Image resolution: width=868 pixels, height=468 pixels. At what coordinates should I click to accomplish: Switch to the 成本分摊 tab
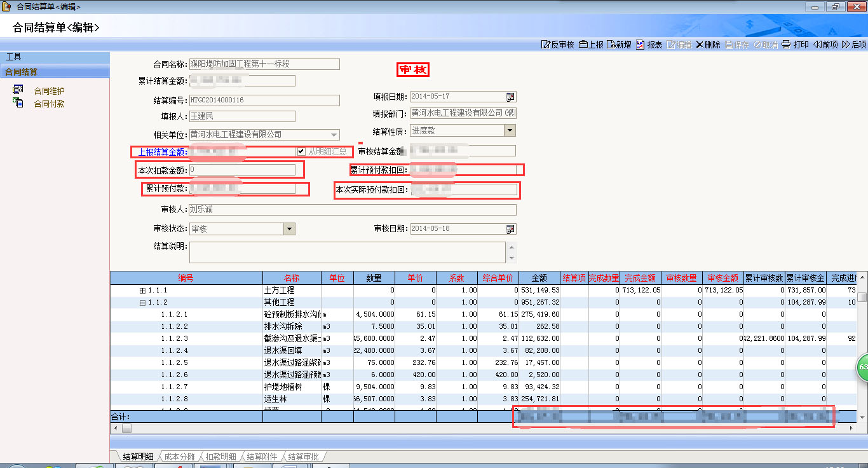180,457
